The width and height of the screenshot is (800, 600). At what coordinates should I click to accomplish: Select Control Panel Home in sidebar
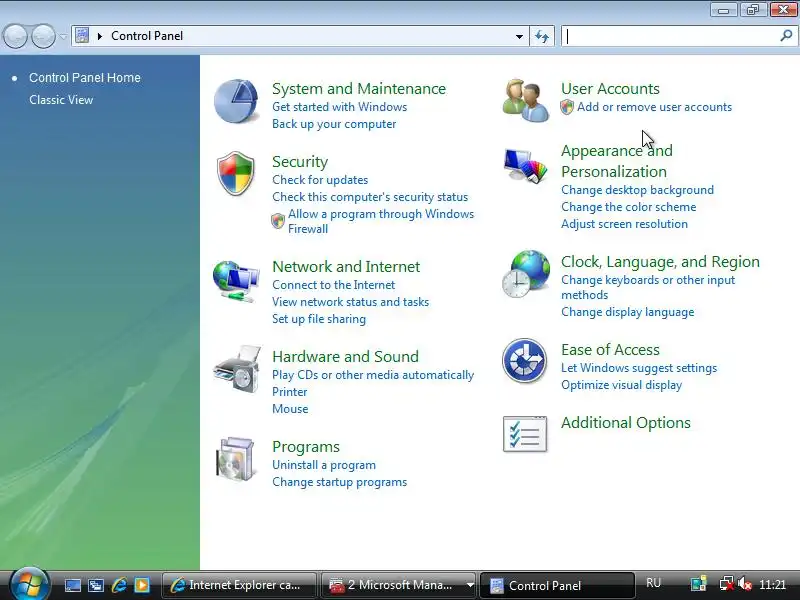coord(85,78)
